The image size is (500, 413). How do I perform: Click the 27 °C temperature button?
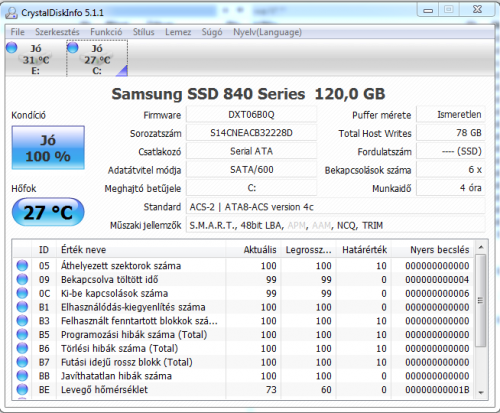pyautogui.click(x=48, y=212)
